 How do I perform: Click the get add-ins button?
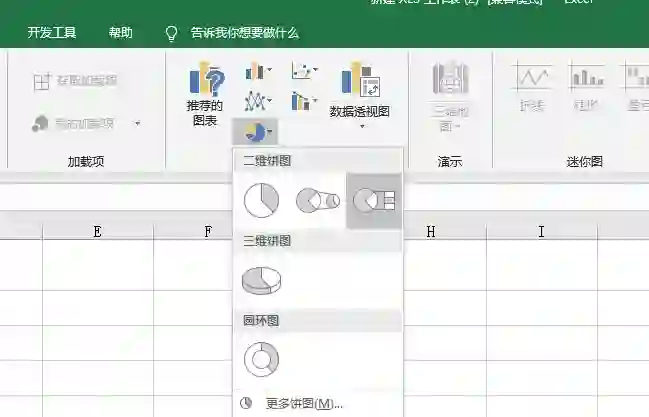(x=75, y=81)
